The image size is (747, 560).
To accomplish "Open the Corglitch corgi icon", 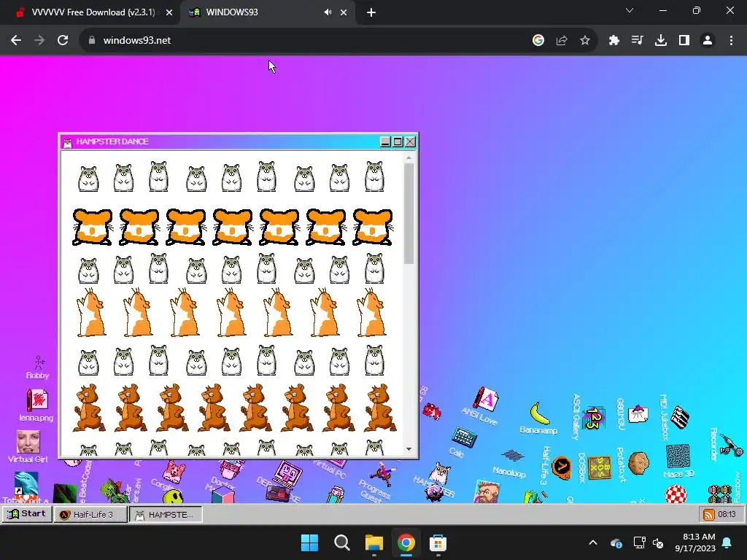I will tap(174, 470).
